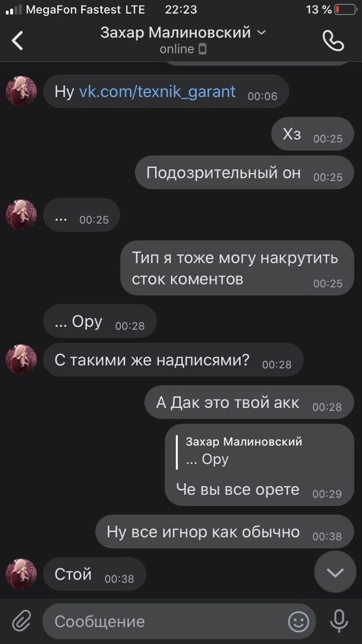
Task: Tap avatar next to vk.com link message
Action: tap(21, 91)
